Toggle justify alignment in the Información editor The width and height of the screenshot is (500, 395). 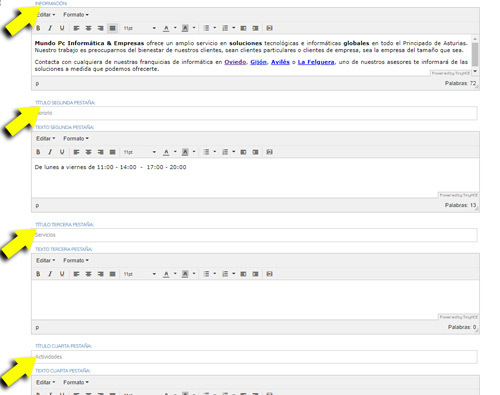[x=113, y=28]
